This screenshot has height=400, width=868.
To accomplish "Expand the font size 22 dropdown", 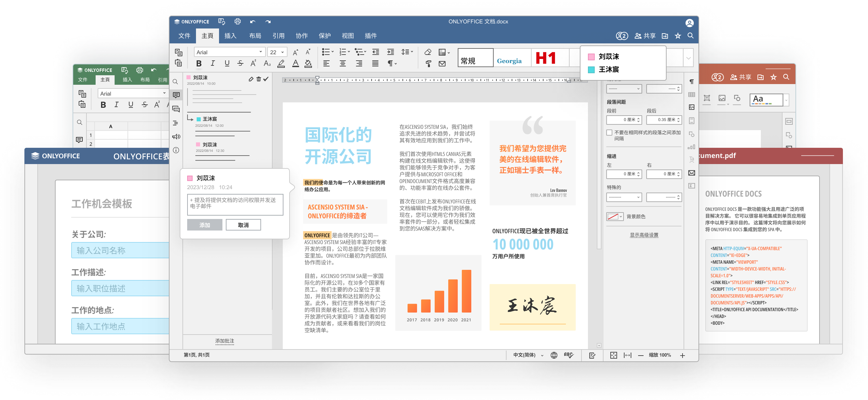I will click(x=282, y=52).
